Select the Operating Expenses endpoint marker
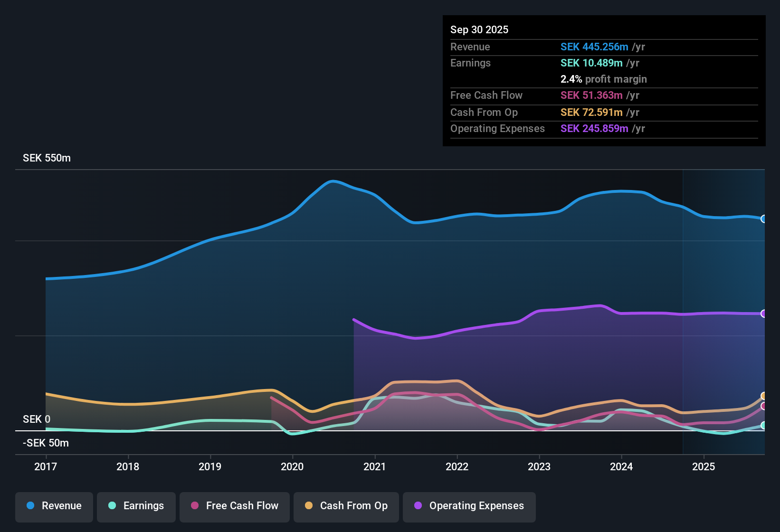The image size is (780, 532). [x=764, y=313]
